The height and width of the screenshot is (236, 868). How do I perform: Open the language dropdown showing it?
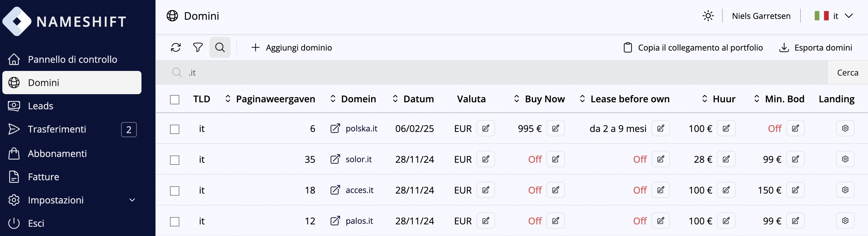833,16
